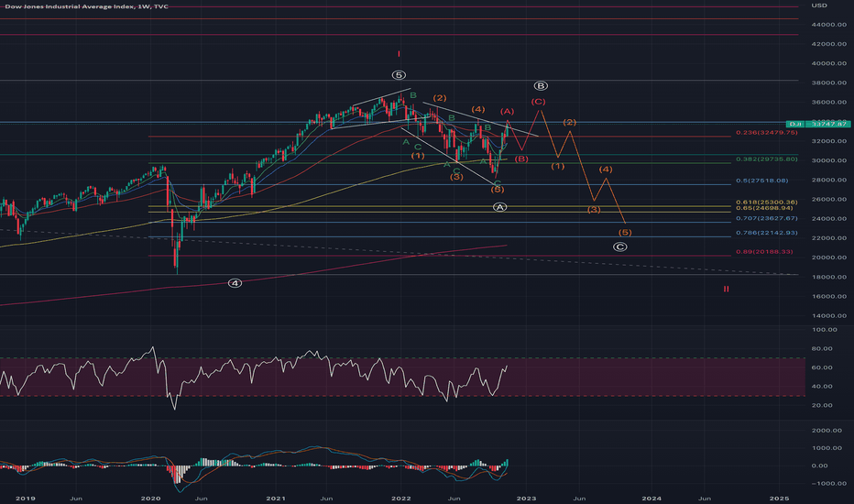Screen dimensions: 854x504
Task: Click 32000.00 on the price axis
Action: click(x=828, y=141)
